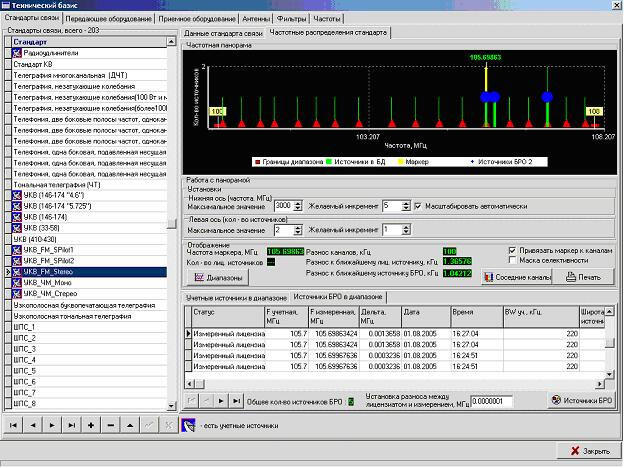This screenshot has width=624, height=468.
Task: Add new standard with plus button
Action: coord(90,424)
